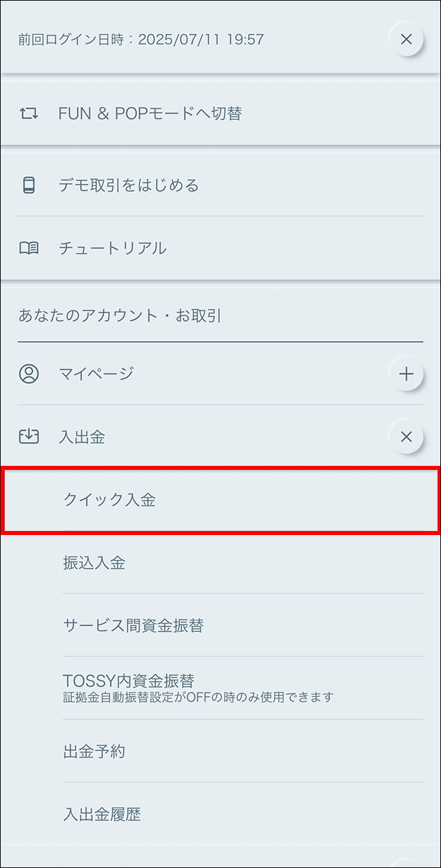The height and width of the screenshot is (868, 441).
Task: Click the smartphone demo trade icon
Action: pos(28,185)
